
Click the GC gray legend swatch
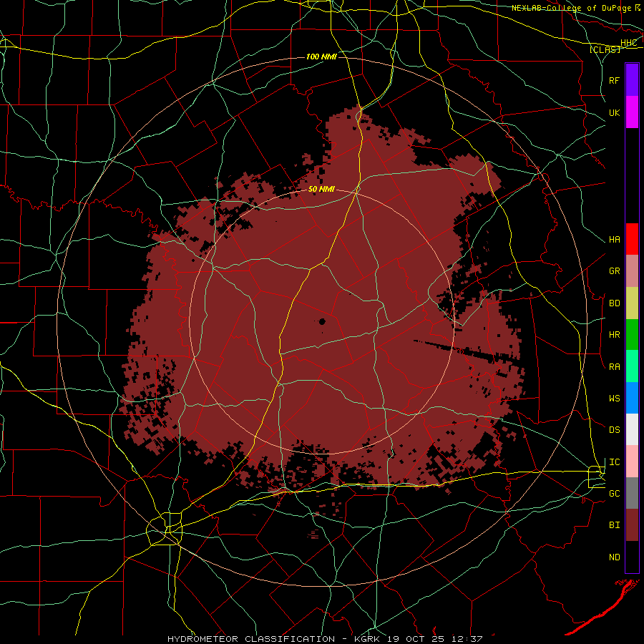(632, 493)
